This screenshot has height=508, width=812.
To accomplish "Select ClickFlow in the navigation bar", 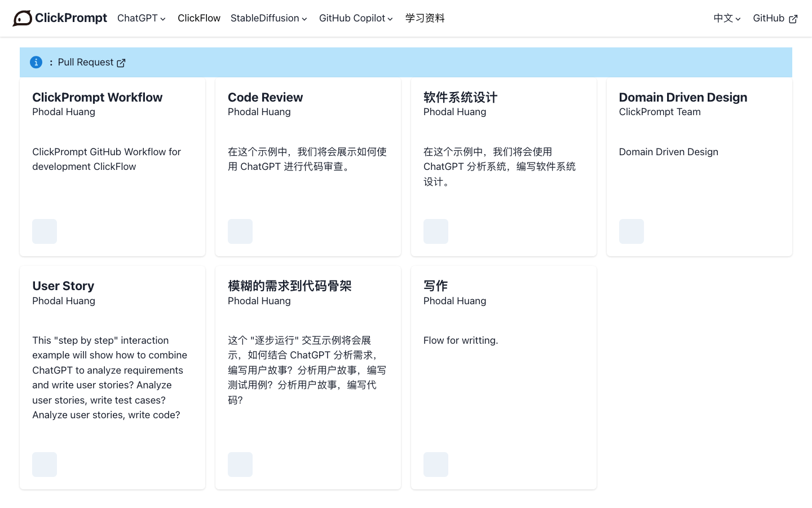I will tap(199, 18).
